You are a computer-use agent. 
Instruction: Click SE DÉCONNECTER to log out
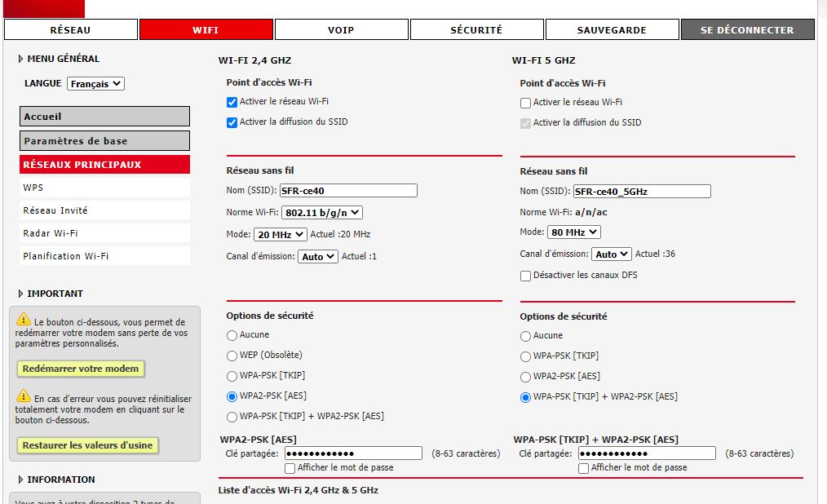tap(747, 30)
